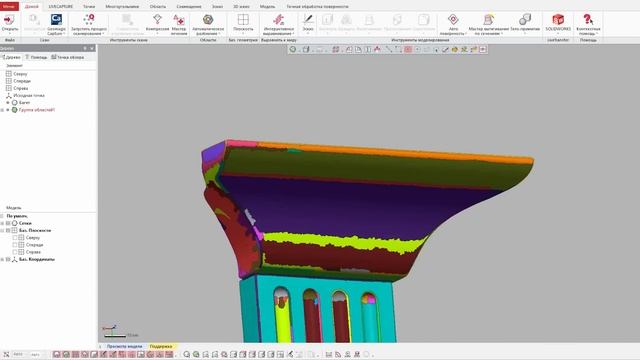Open SOLIDWORKS dropdown arrow
Image resolution: width=640 pixels, height=360 pixels.
pyautogui.click(x=558, y=33)
